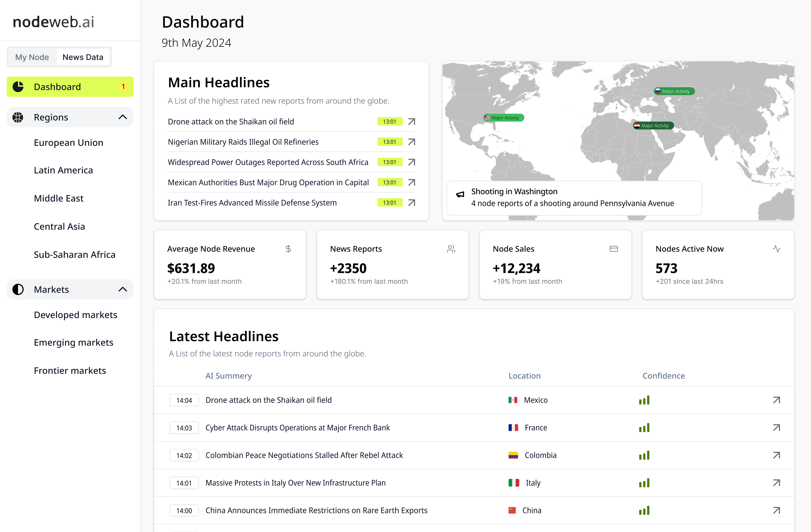Click the +12,234 Node Sales value
811x532 pixels.
coord(516,268)
